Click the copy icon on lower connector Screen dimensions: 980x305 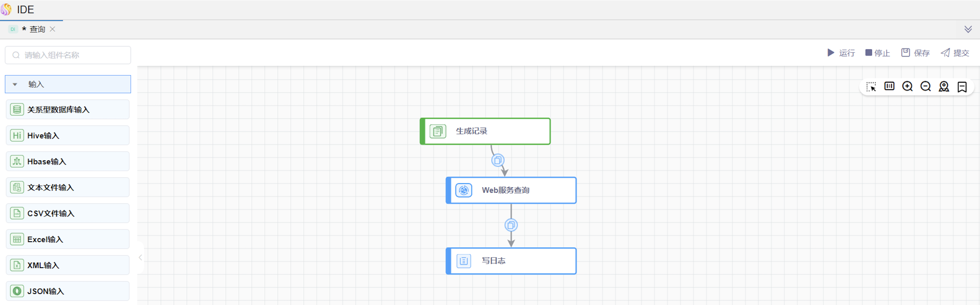pyautogui.click(x=511, y=225)
